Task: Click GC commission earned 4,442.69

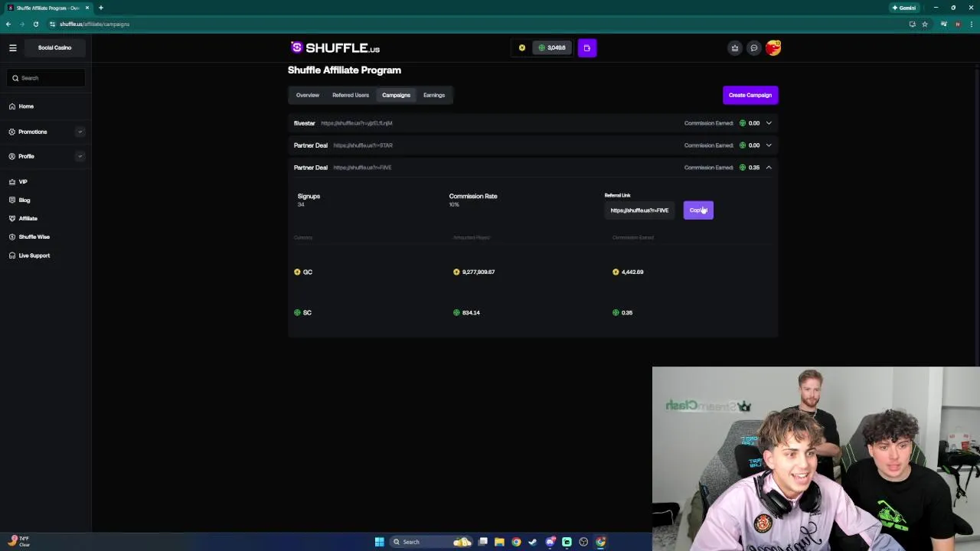Action: click(x=632, y=272)
